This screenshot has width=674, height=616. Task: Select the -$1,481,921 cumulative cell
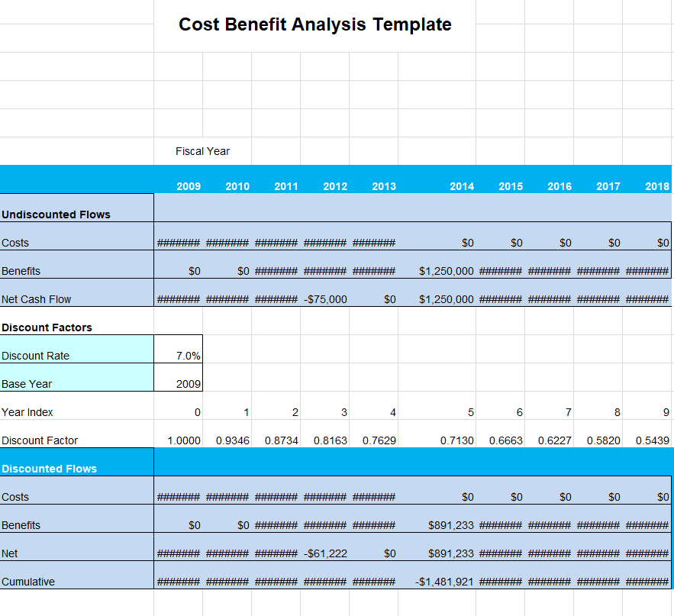click(x=445, y=582)
